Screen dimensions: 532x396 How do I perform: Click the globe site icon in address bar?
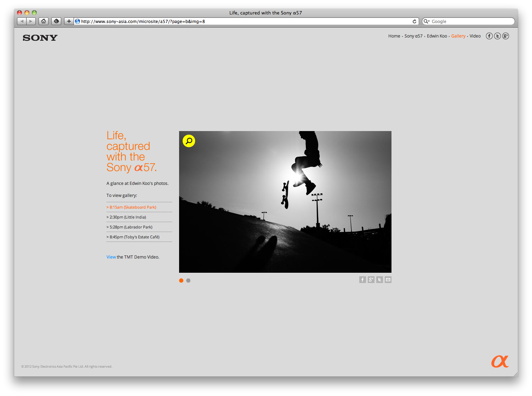click(78, 21)
